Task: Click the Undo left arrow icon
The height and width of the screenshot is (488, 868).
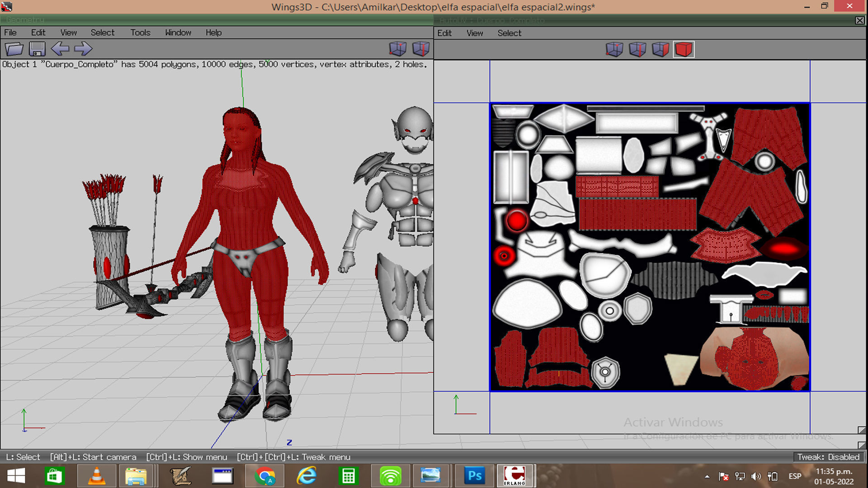Action: click(60, 49)
